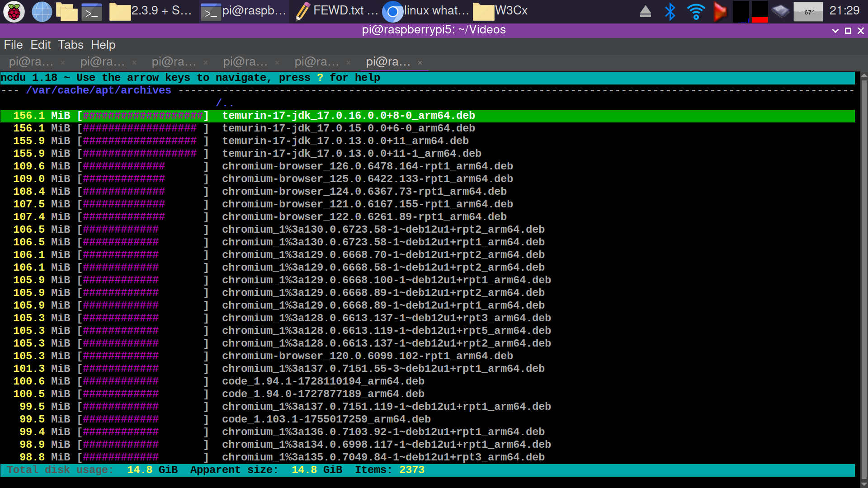Launch the terminal from the taskbar launcher
The height and width of the screenshot is (488, 868).
(92, 12)
